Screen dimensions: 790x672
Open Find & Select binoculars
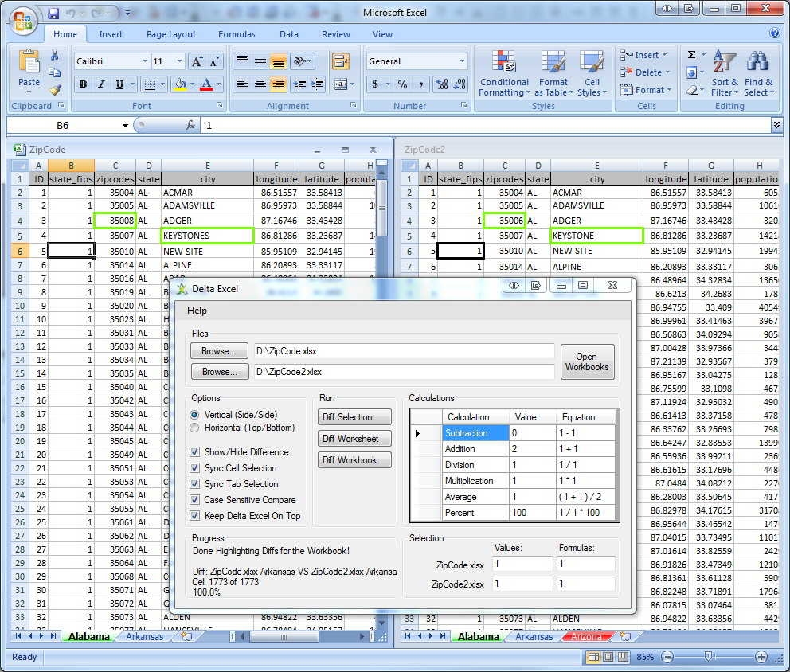pyautogui.click(x=758, y=73)
